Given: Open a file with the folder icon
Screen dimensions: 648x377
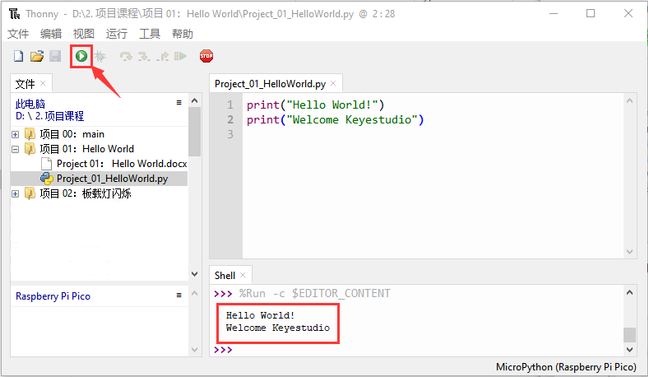Looking at the screenshot, I should tap(37, 56).
